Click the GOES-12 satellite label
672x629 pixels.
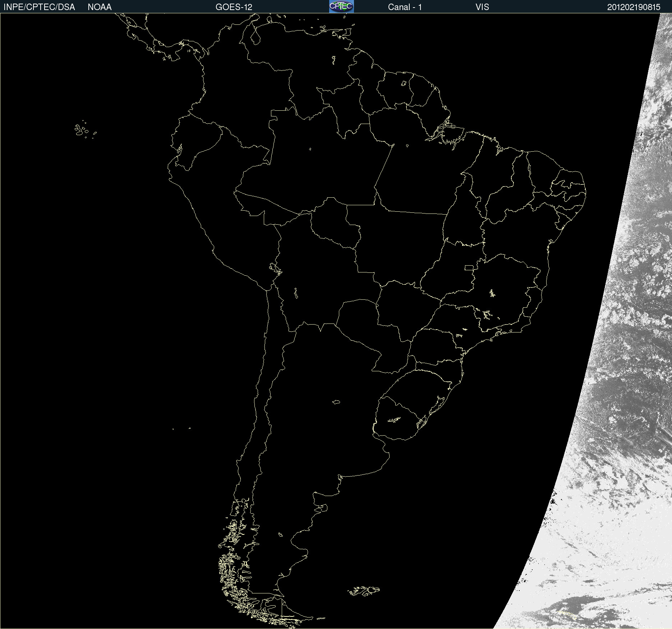[x=234, y=7]
